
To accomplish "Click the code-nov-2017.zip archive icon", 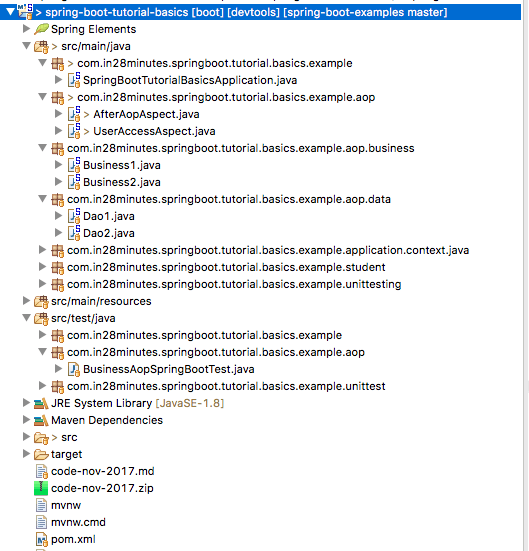I will [x=41, y=488].
